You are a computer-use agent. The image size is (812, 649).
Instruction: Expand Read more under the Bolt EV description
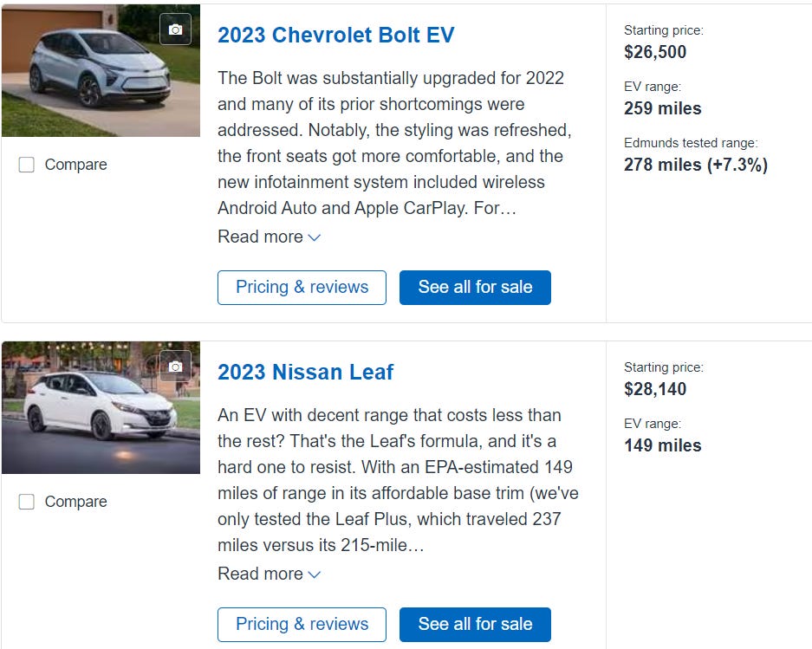click(269, 237)
